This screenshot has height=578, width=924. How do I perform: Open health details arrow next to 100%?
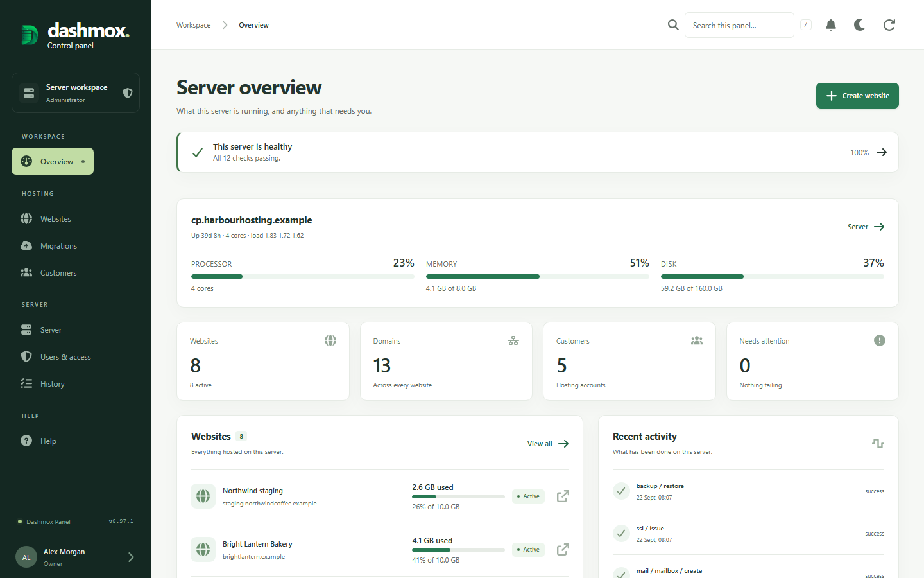(x=882, y=152)
